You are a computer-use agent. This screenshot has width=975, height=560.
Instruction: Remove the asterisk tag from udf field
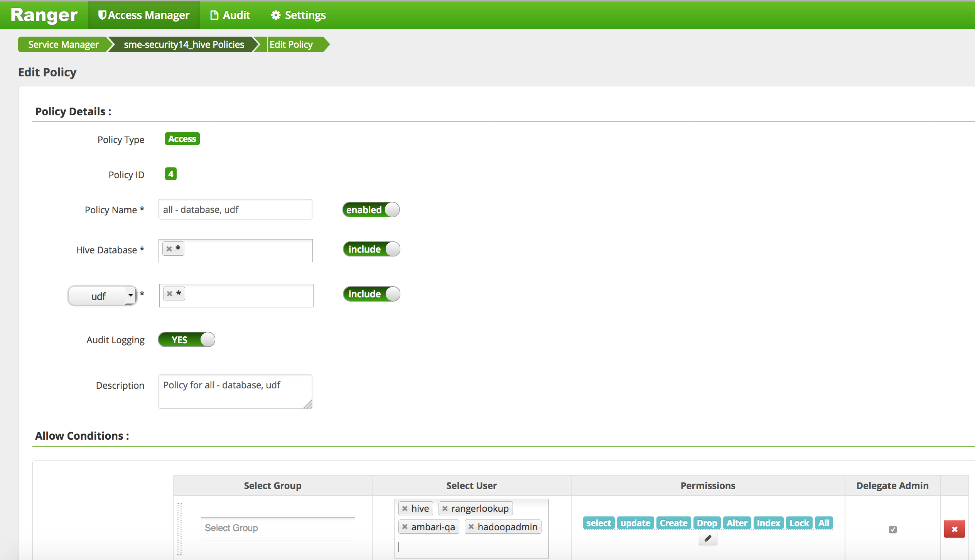(170, 294)
